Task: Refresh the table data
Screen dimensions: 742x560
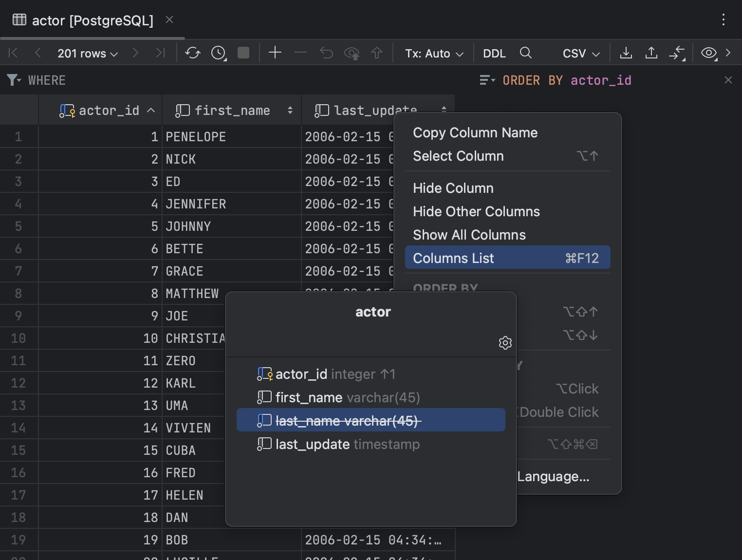Action: [192, 53]
